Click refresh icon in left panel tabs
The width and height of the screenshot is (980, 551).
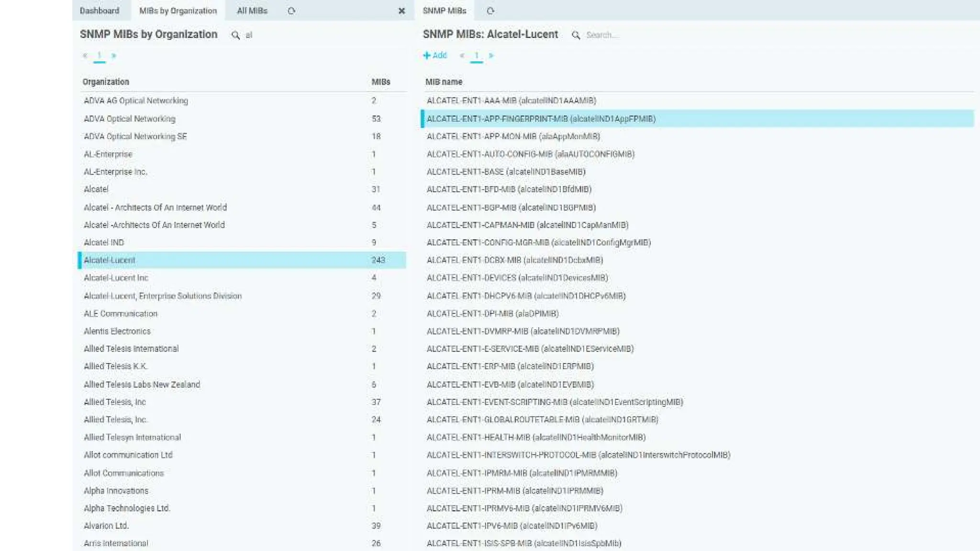pos(291,11)
